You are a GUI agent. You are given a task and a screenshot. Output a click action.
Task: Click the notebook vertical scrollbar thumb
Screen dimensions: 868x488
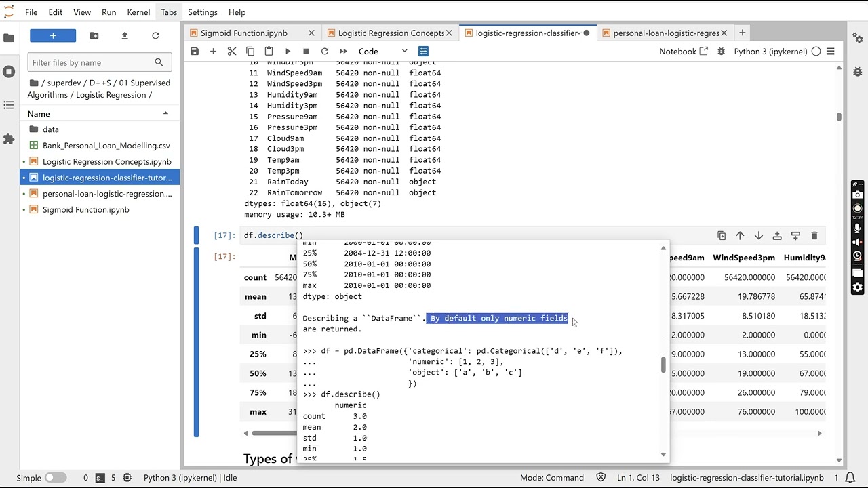tap(839, 117)
